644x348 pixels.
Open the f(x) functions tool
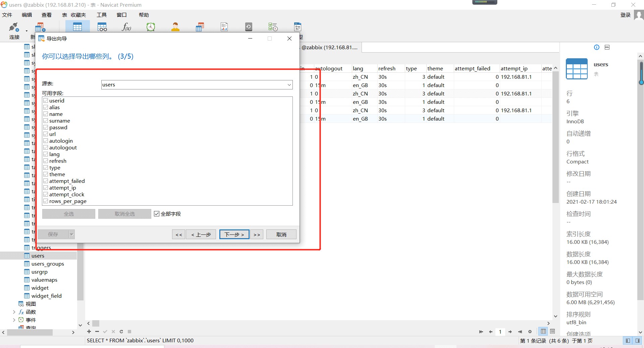[126, 27]
